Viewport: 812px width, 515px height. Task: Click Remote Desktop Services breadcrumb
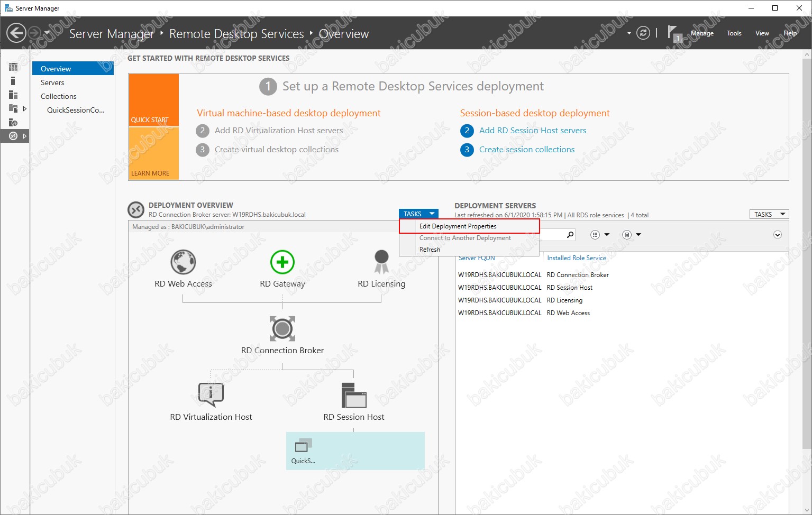coord(236,34)
